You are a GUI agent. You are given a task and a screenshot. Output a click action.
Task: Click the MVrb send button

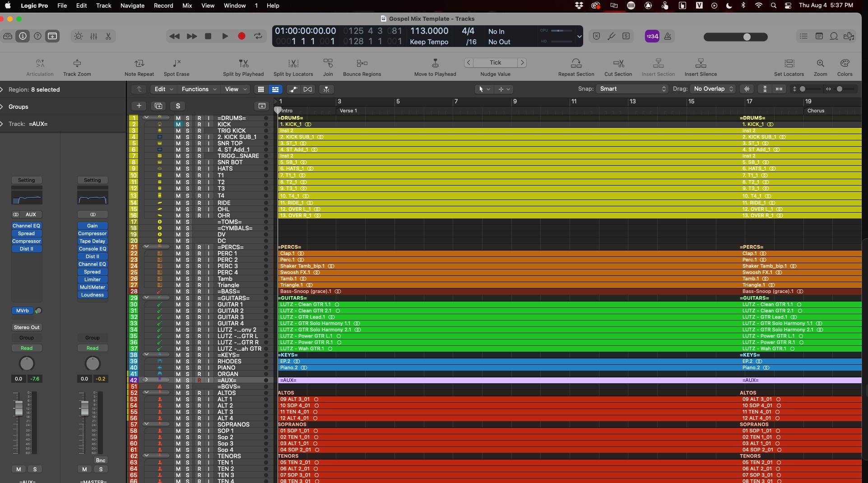coord(23,311)
